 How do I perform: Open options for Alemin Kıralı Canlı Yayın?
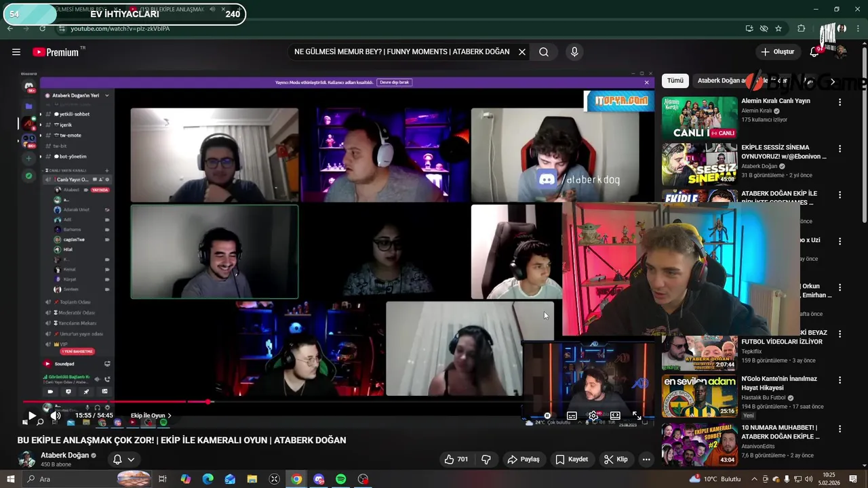(840, 102)
